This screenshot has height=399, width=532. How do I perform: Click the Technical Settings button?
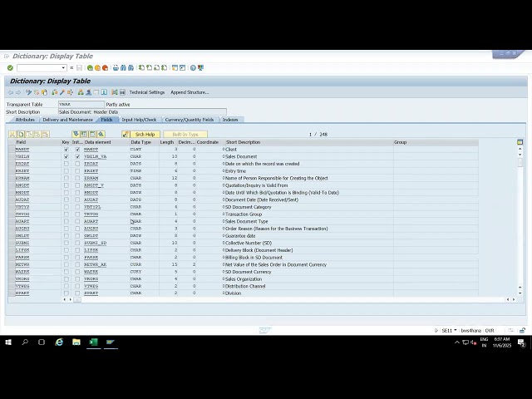pyautogui.click(x=147, y=92)
